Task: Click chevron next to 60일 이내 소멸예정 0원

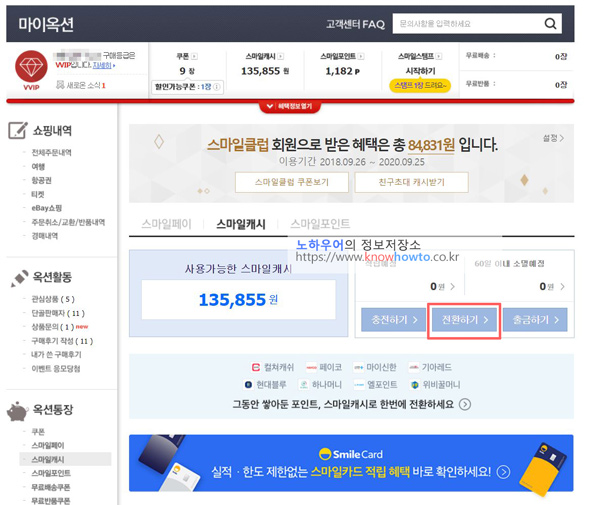Action: coord(562,287)
